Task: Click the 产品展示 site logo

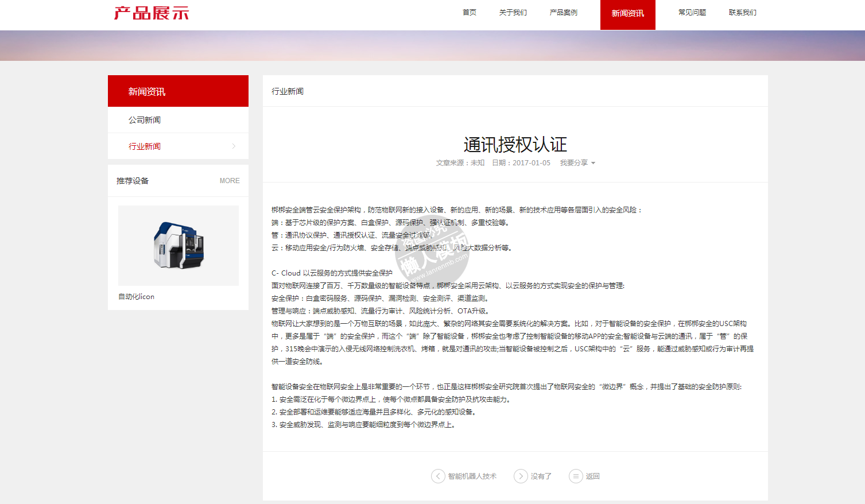Action: pos(152,13)
